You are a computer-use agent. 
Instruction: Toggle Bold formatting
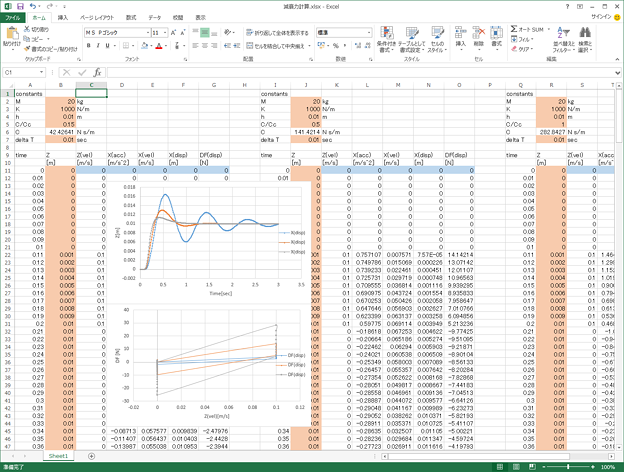tap(88, 46)
